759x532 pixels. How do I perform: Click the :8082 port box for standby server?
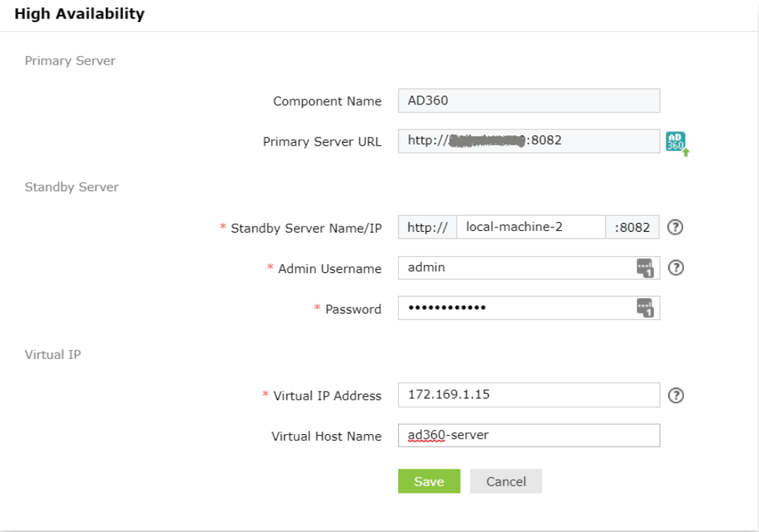pyautogui.click(x=632, y=227)
